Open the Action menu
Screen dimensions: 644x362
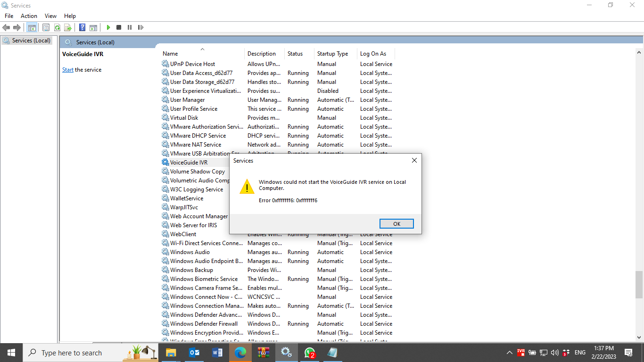point(29,16)
